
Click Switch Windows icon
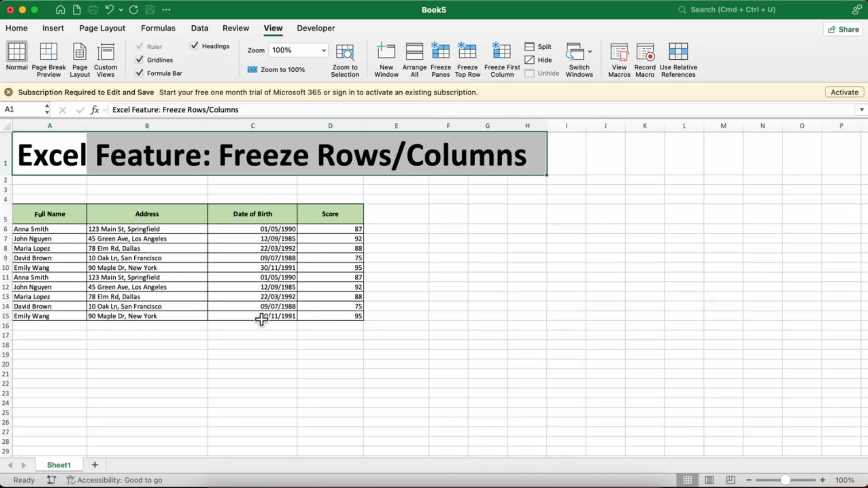click(x=575, y=52)
